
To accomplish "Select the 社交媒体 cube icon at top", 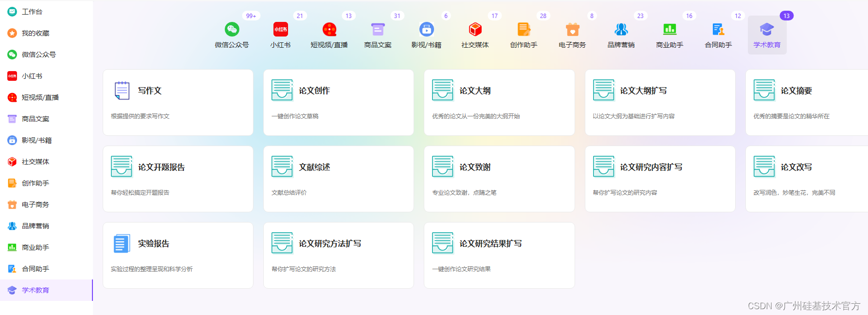I will tap(475, 29).
